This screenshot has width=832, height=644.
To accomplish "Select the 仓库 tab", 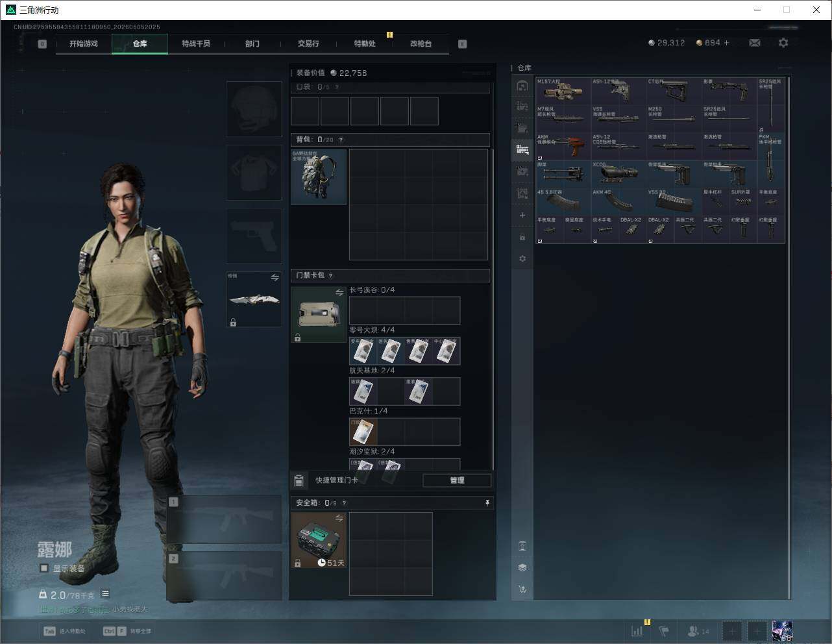I will click(140, 43).
